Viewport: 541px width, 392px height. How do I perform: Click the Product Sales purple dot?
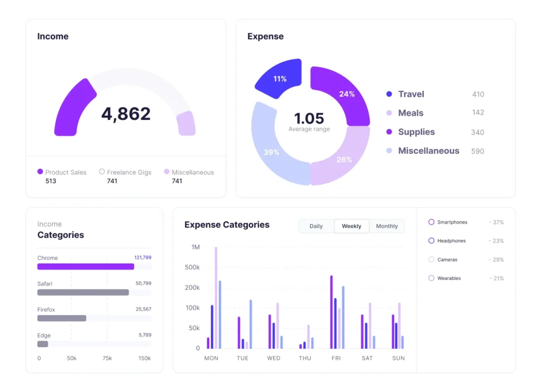click(40, 172)
